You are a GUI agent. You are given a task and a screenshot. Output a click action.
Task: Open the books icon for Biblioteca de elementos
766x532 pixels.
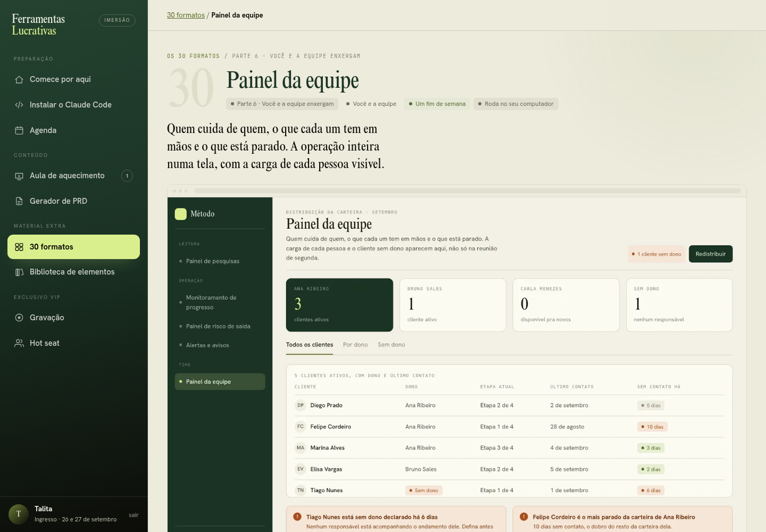(x=19, y=272)
